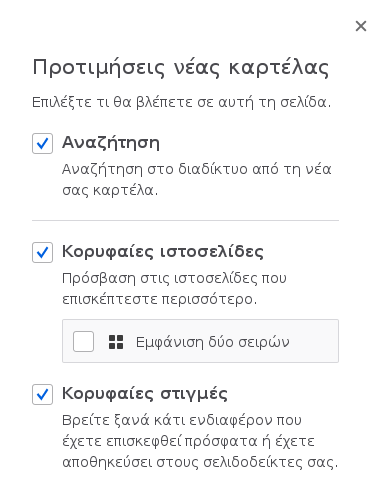Click the description starting with Βρείτε ξανά
Image resolution: width=374 pixels, height=480 pixels.
pyautogui.click(x=200, y=441)
